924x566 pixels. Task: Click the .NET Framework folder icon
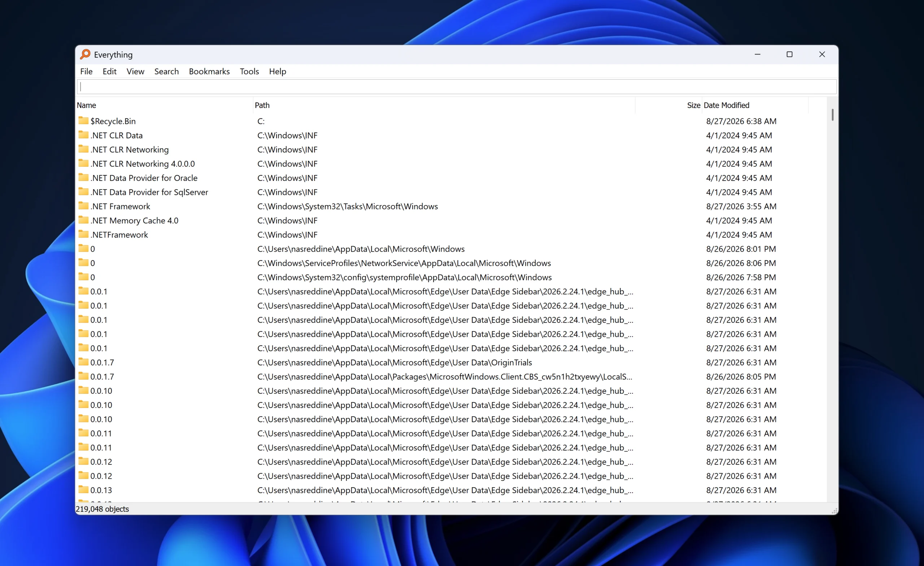83,206
